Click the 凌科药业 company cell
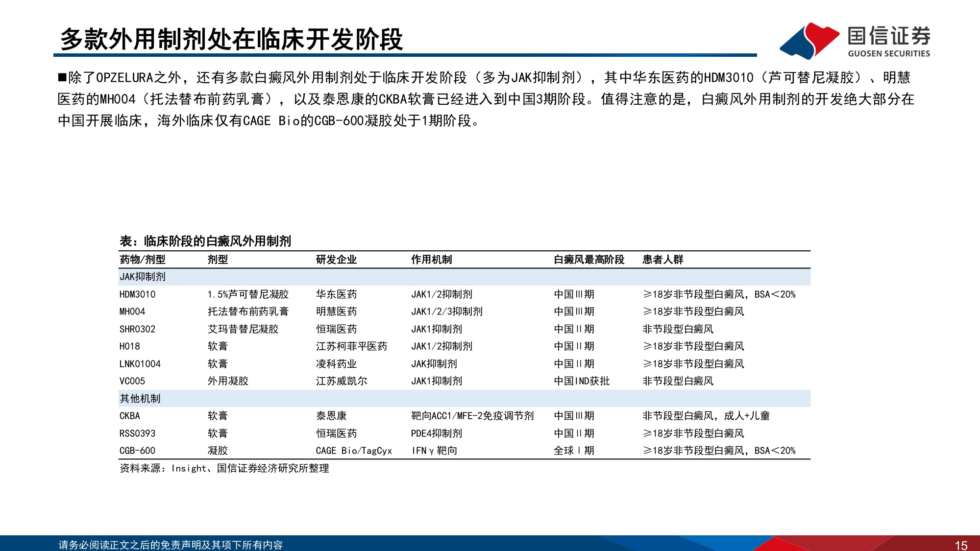980x551 pixels. [x=336, y=364]
